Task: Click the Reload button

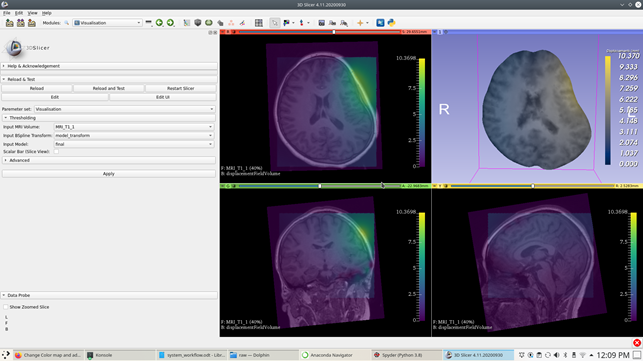Action: [37, 88]
